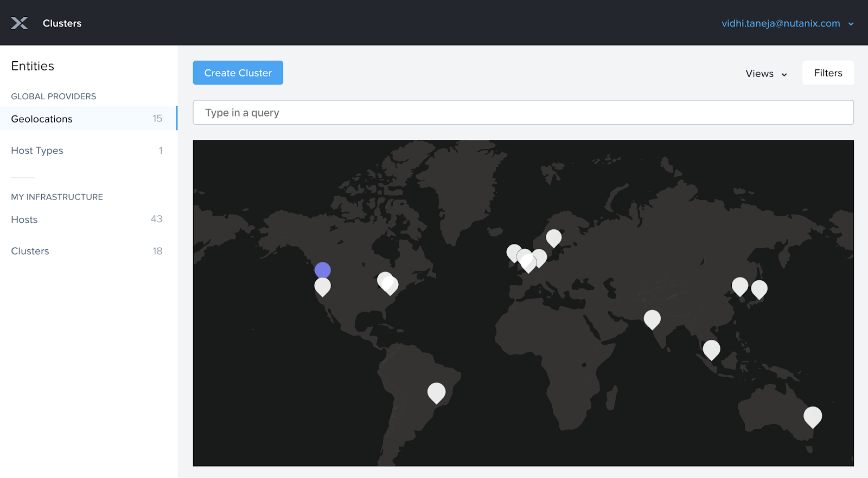Click the white pin on US west coast

[322, 286]
